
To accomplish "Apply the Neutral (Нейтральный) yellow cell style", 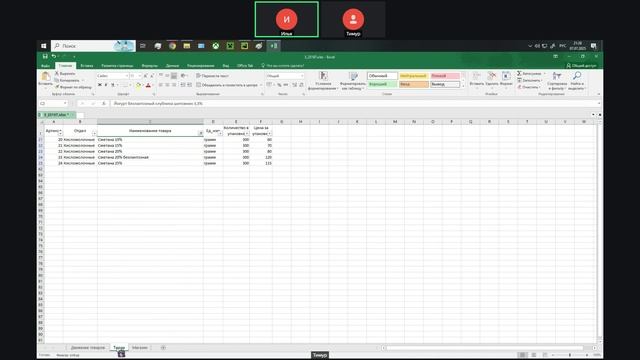I will [x=413, y=76].
